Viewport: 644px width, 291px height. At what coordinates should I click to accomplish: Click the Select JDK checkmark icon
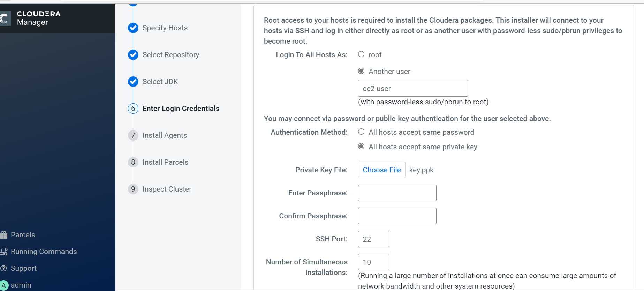(x=133, y=82)
